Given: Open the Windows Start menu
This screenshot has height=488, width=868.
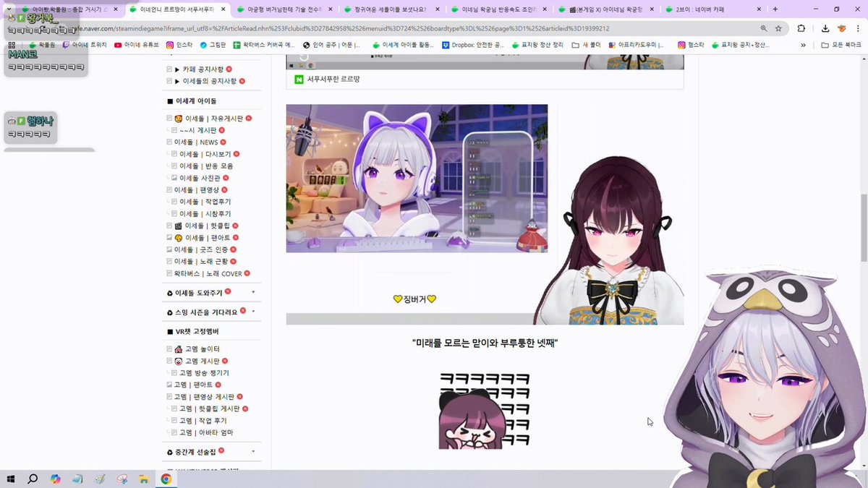Looking at the screenshot, I should [x=12, y=479].
